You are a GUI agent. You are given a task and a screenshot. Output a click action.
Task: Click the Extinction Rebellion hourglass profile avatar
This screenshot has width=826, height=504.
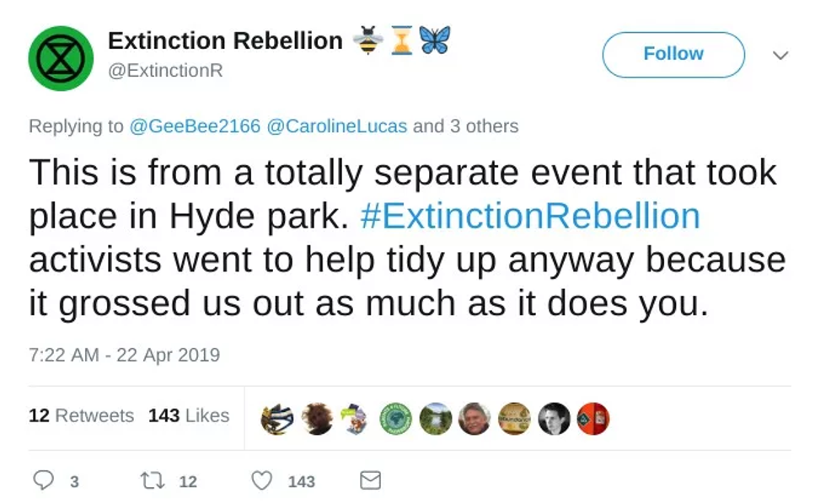[60, 58]
